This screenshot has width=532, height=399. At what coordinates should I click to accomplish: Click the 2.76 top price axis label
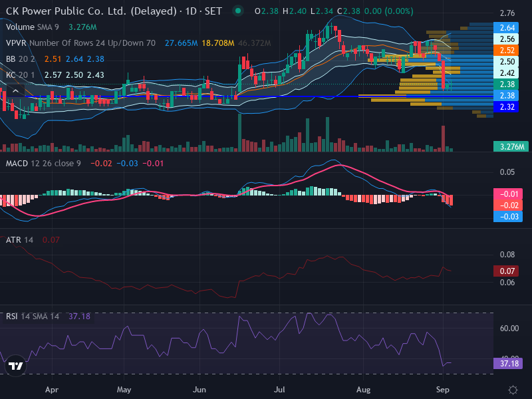pyautogui.click(x=507, y=13)
